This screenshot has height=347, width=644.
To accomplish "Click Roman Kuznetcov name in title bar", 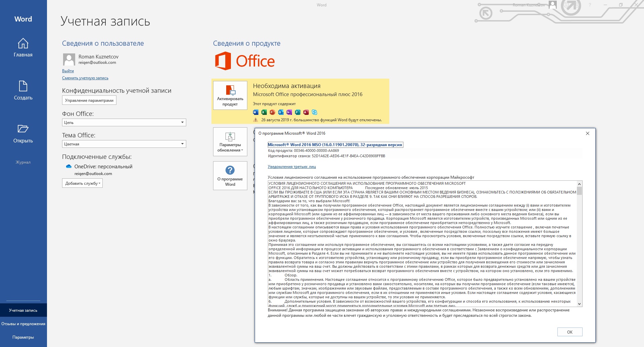I will [x=529, y=5].
